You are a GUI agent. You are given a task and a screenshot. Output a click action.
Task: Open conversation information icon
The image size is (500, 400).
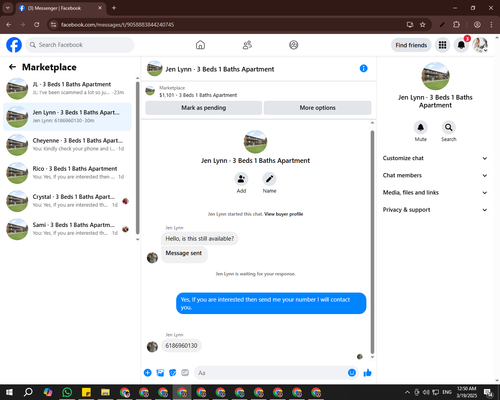(364, 68)
